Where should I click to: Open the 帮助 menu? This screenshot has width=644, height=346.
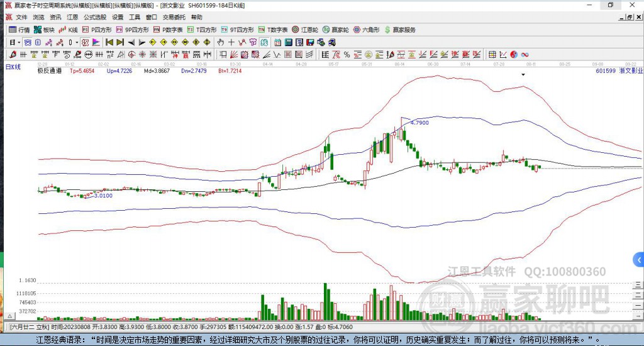(197, 17)
